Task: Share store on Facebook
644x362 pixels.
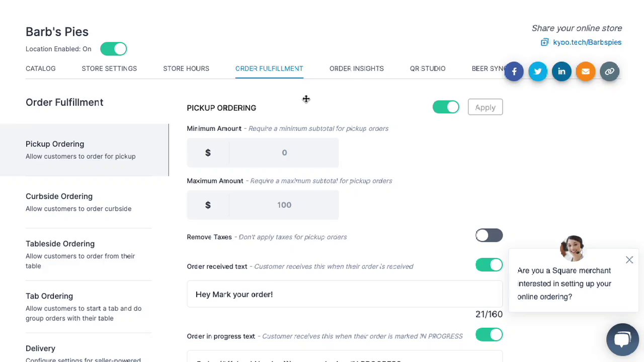Action: [514, 71]
